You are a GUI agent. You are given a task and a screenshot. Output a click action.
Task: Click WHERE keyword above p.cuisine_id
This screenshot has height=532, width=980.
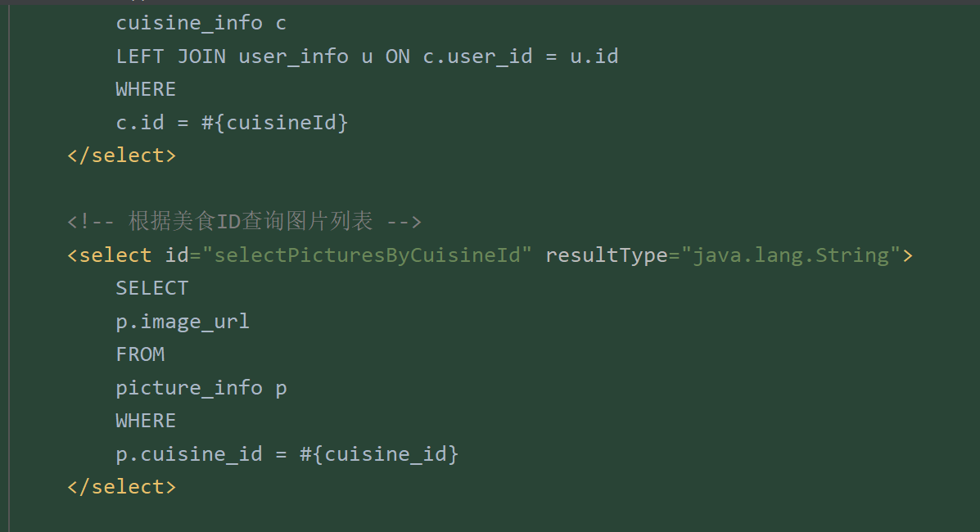[146, 421]
